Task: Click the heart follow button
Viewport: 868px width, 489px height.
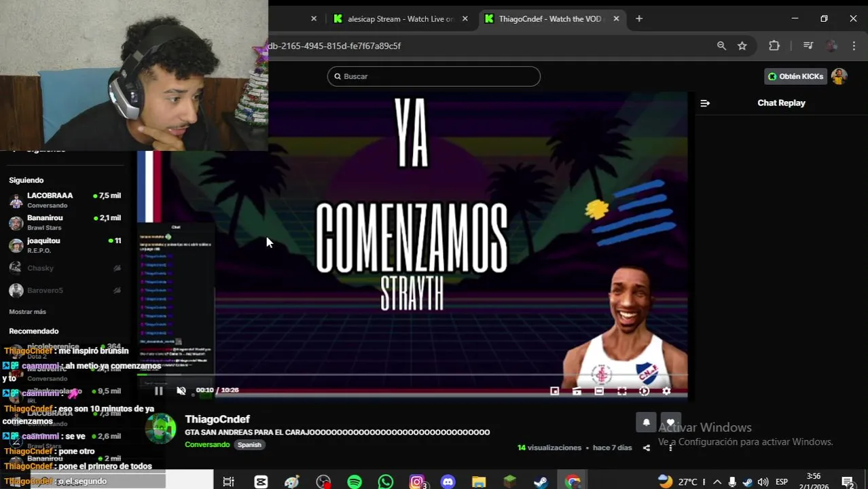Action: (670, 422)
